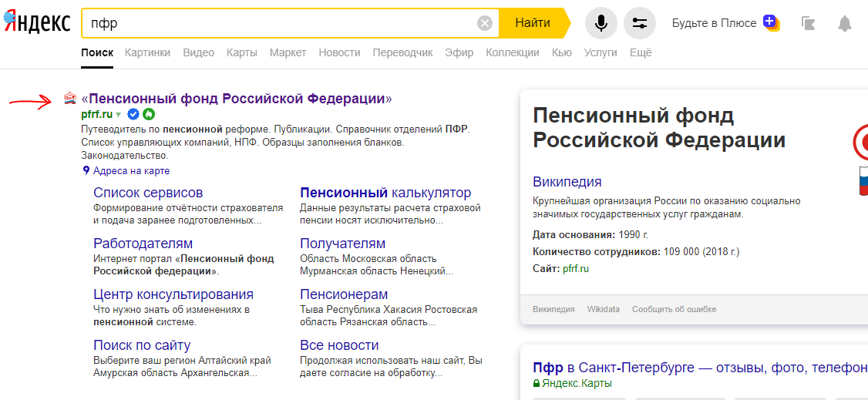This screenshot has height=400, width=868.
Task: Open Получателям sitelink
Action: (x=343, y=244)
